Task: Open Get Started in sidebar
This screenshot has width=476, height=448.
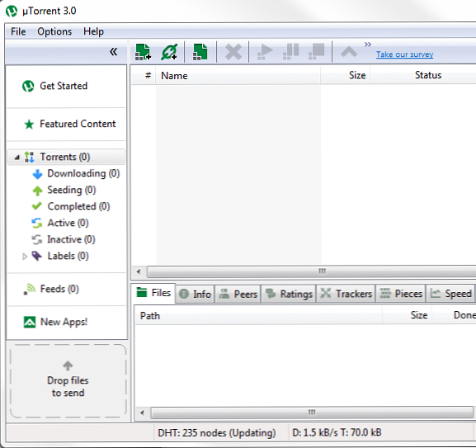Action: [64, 86]
